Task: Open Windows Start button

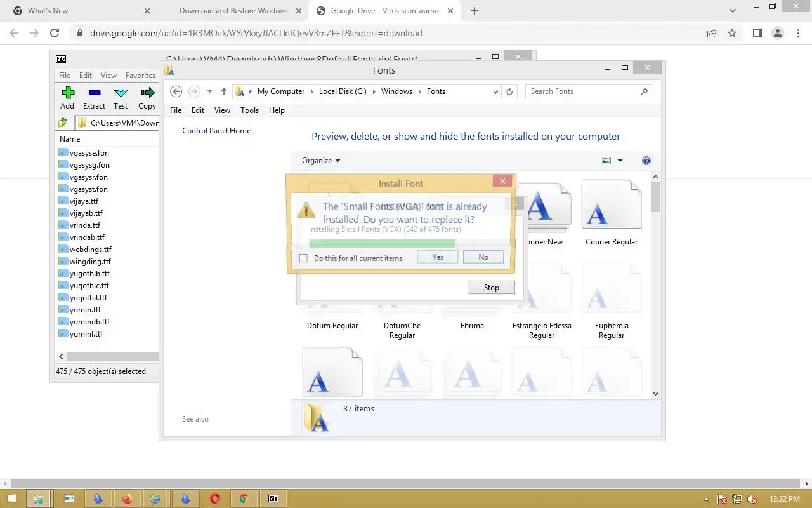Action: tap(12, 499)
